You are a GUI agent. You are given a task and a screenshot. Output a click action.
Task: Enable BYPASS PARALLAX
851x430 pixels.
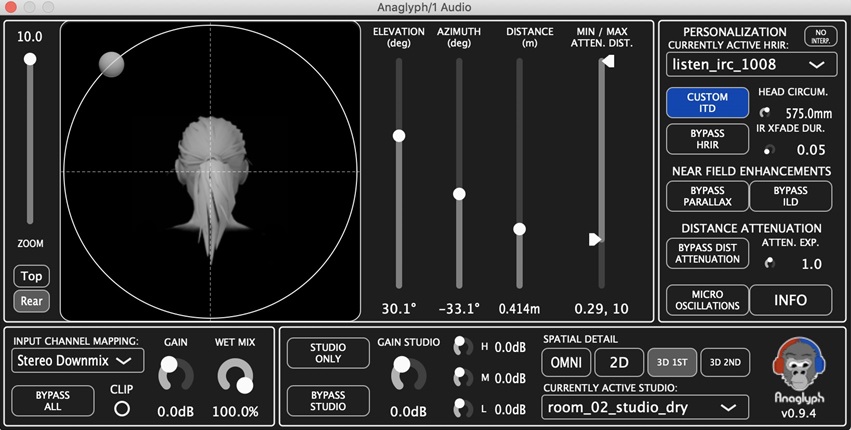point(707,196)
